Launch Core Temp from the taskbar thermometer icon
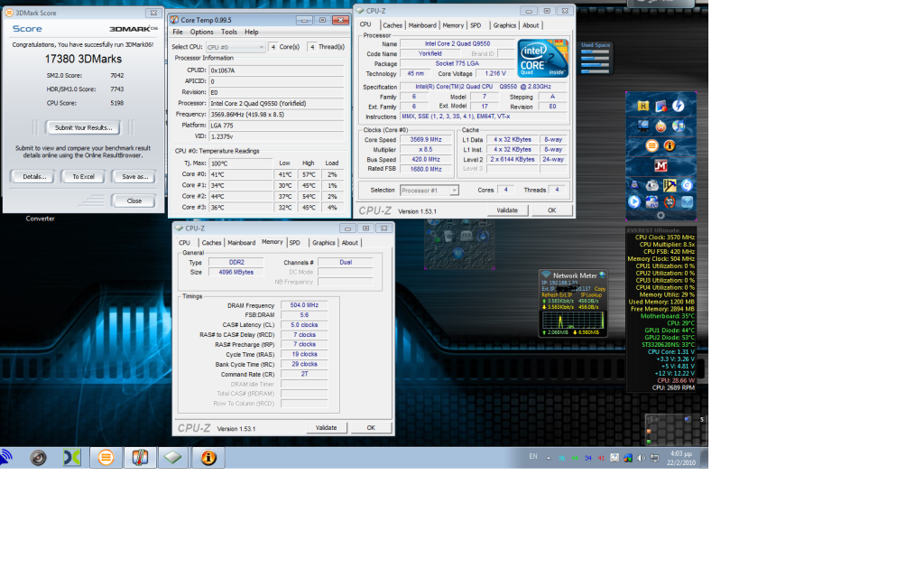This screenshot has height=578, width=924. click(139, 457)
